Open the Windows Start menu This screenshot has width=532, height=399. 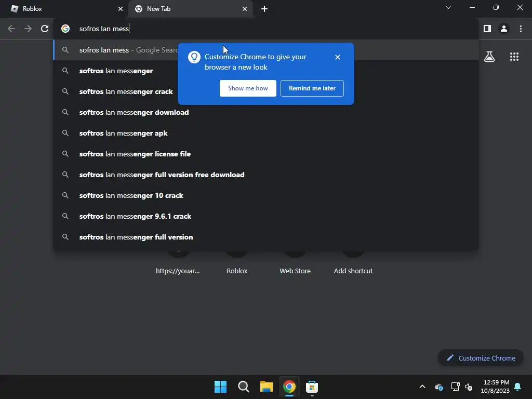[220, 387]
